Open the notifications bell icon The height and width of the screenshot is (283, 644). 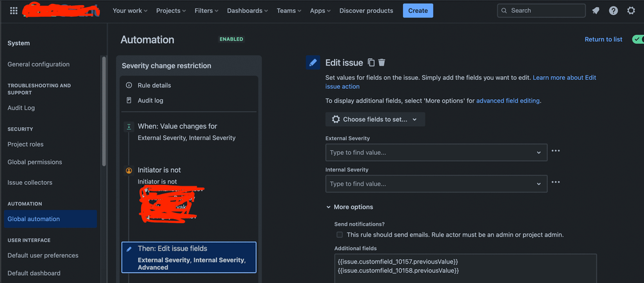(x=596, y=11)
